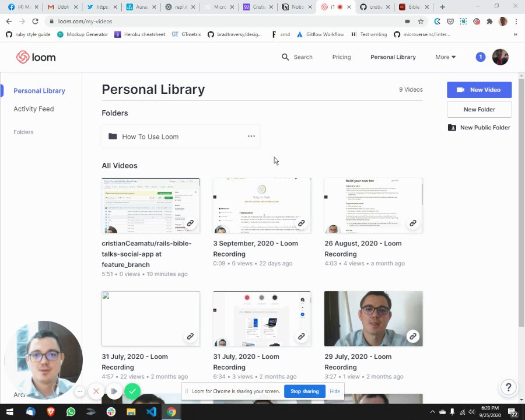Open the notification badge showing 1
This screenshot has height=420, width=525.
pyautogui.click(x=481, y=57)
